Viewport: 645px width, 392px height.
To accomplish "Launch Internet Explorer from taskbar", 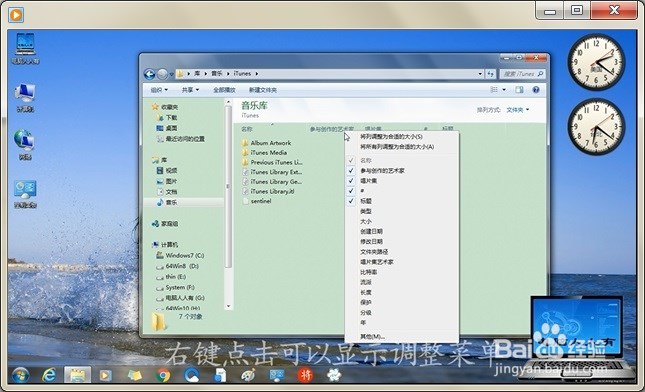I will tap(49, 375).
